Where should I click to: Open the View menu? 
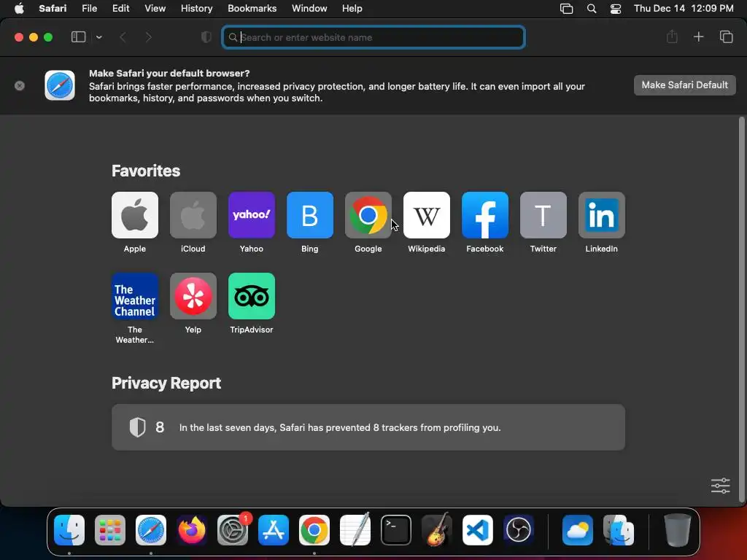(x=155, y=9)
